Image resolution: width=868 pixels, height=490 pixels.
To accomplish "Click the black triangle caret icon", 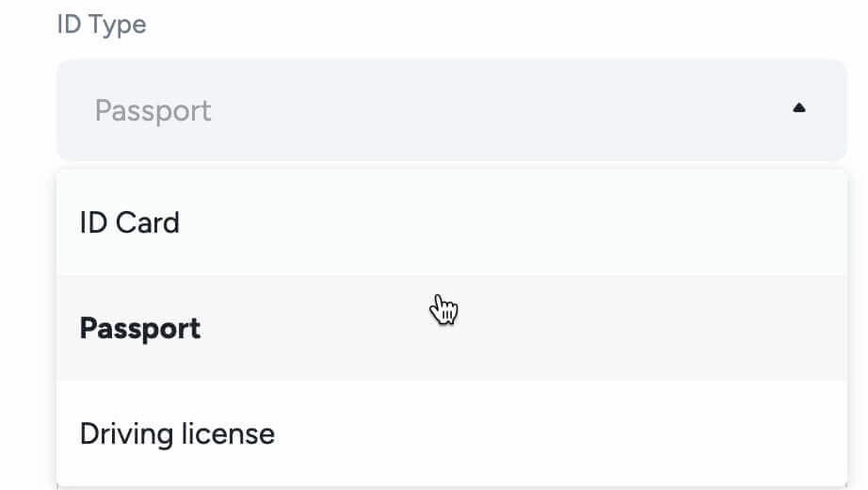I will pyautogui.click(x=798, y=108).
